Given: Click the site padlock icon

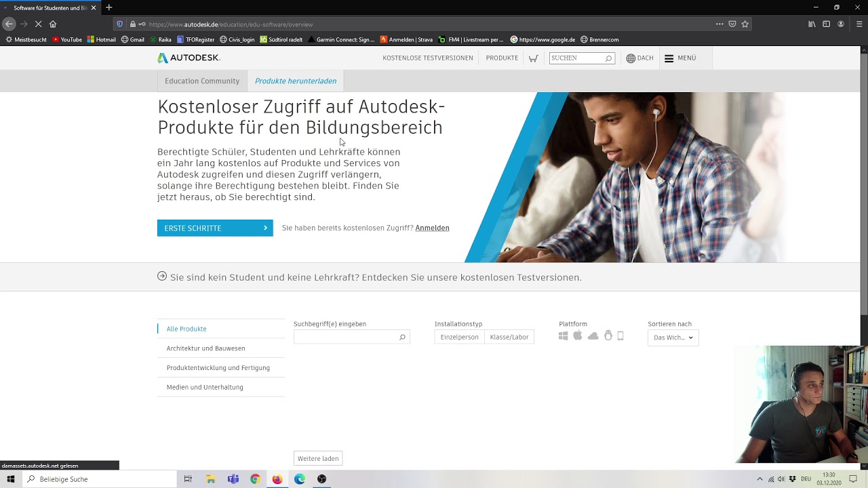Looking at the screenshot, I should click(x=133, y=24).
